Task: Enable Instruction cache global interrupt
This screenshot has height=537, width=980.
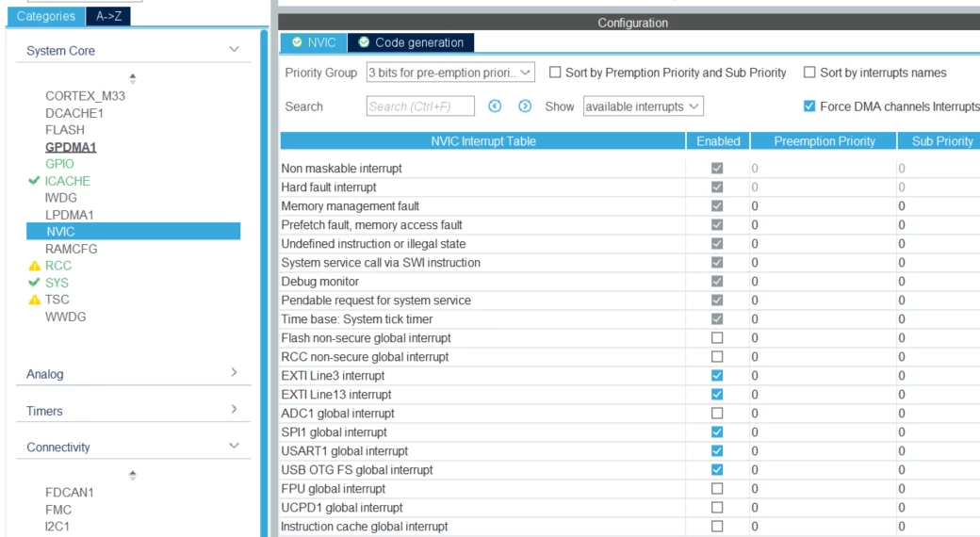Action: tap(717, 527)
